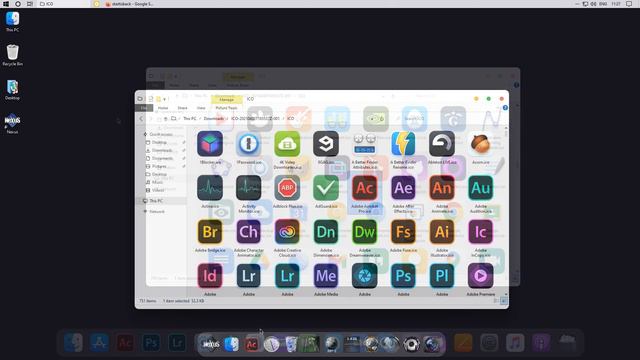The image size is (640, 360).
Task: Click the file list vertical scrollbar
Action: [x=506, y=210]
